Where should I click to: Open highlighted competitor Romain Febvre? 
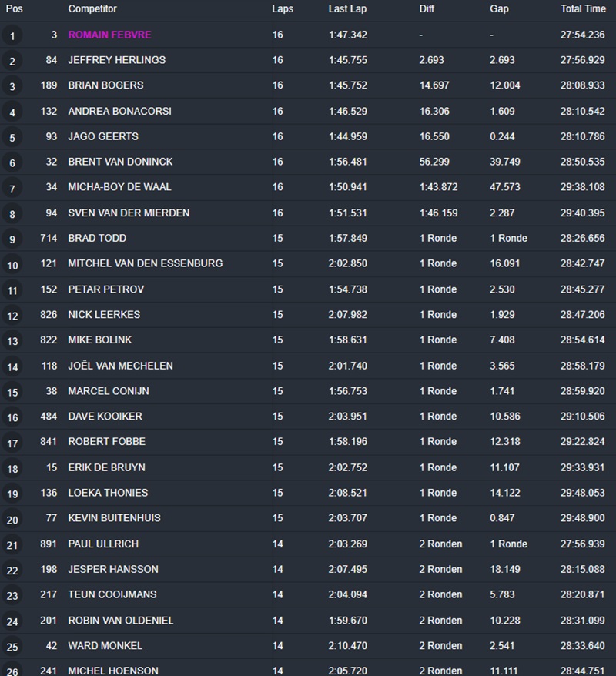[x=109, y=35]
